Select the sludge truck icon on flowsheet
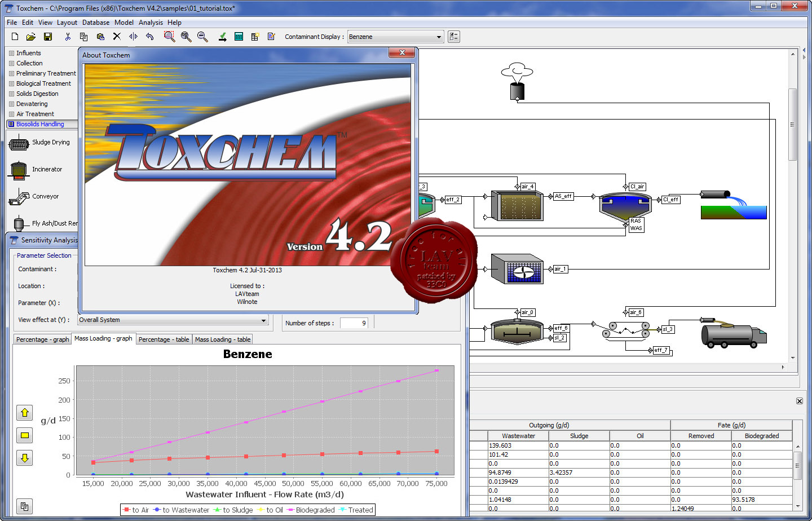The image size is (812, 521). 733,334
